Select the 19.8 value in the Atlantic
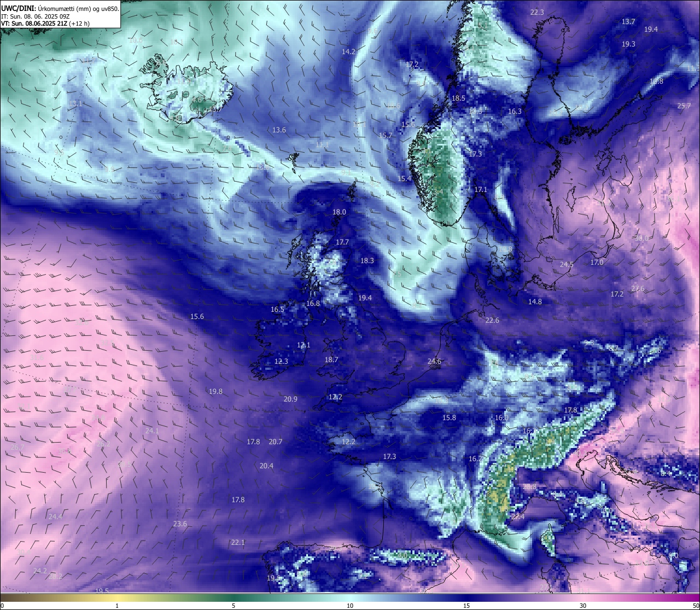Image resolution: width=700 pixels, height=610 pixels. pos(215,392)
